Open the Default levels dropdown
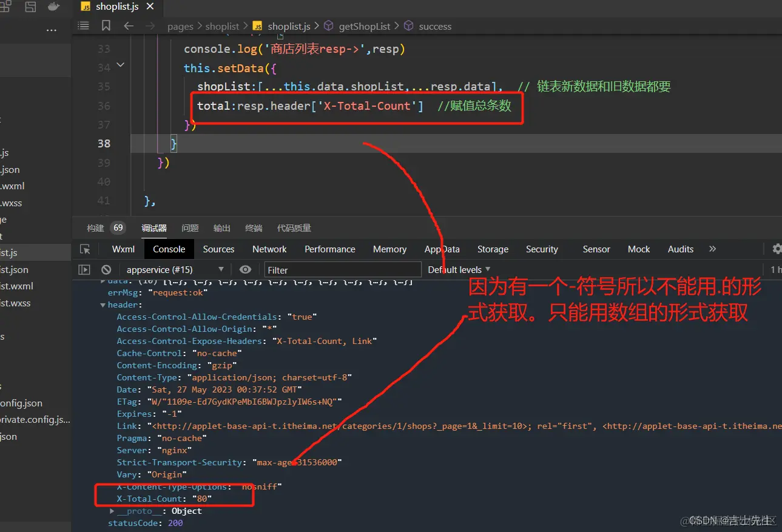This screenshot has height=532, width=782. (459, 270)
